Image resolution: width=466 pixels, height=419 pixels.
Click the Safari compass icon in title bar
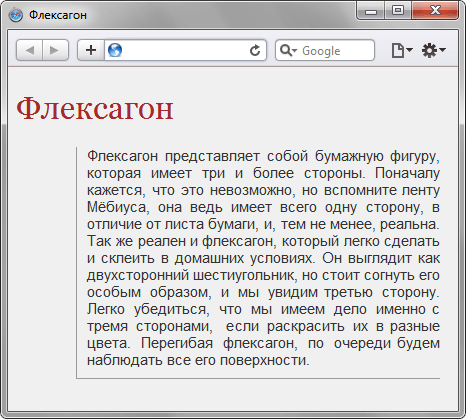tap(16, 15)
